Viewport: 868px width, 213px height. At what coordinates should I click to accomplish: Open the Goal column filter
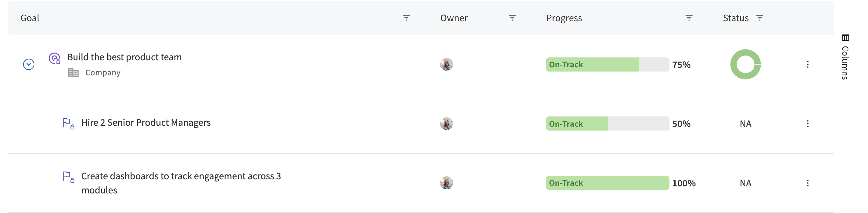click(406, 18)
